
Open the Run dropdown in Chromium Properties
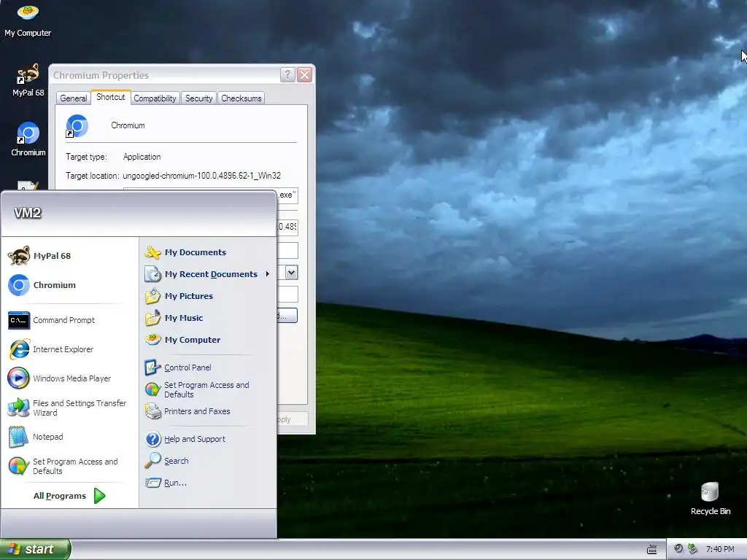[x=292, y=273]
